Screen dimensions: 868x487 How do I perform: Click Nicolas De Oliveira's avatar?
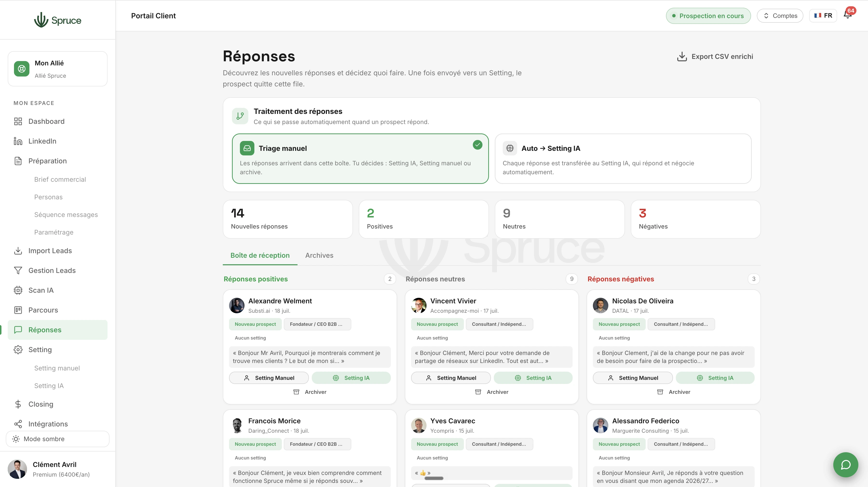pos(601,305)
